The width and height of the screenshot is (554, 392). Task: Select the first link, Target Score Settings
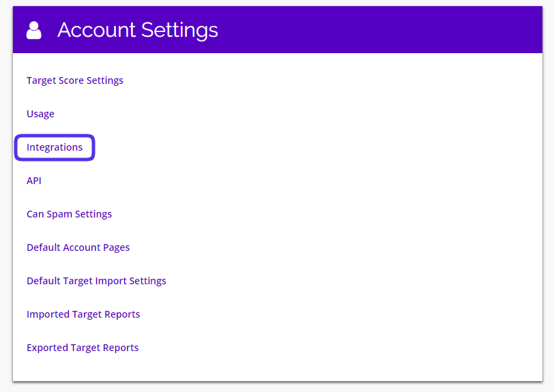[75, 80]
